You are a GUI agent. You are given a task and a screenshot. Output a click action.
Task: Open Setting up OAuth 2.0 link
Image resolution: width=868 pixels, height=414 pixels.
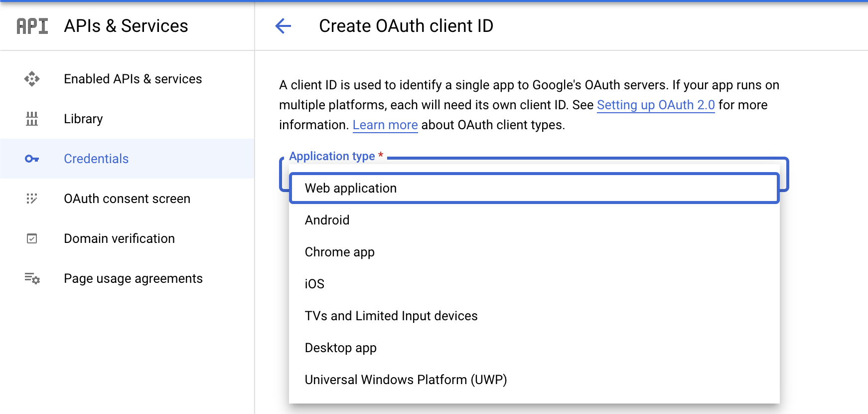[656, 105]
